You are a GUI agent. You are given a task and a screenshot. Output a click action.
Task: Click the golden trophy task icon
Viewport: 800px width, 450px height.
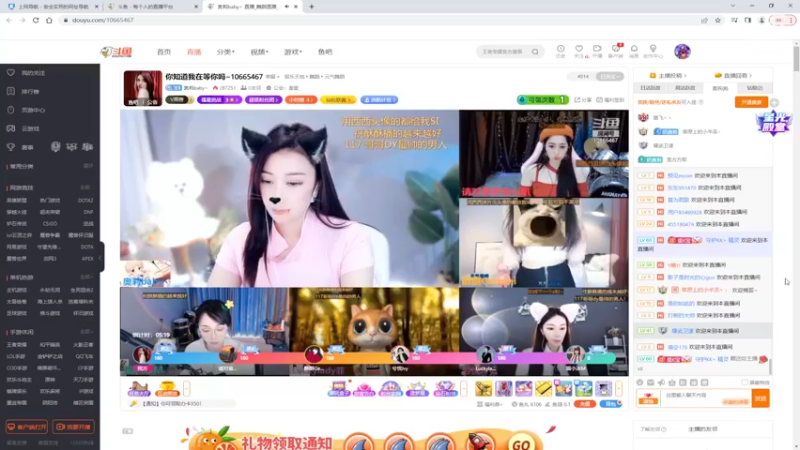pos(167,389)
